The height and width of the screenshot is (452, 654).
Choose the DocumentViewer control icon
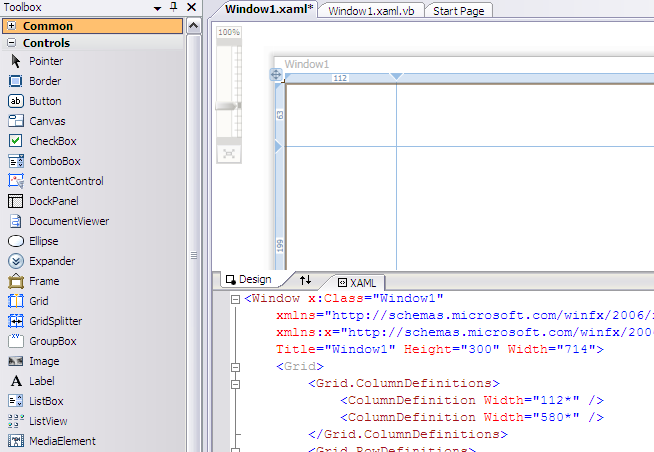pos(15,221)
